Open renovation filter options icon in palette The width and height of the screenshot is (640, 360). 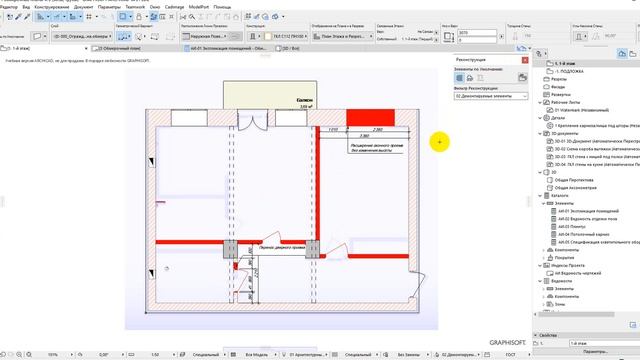point(522,78)
